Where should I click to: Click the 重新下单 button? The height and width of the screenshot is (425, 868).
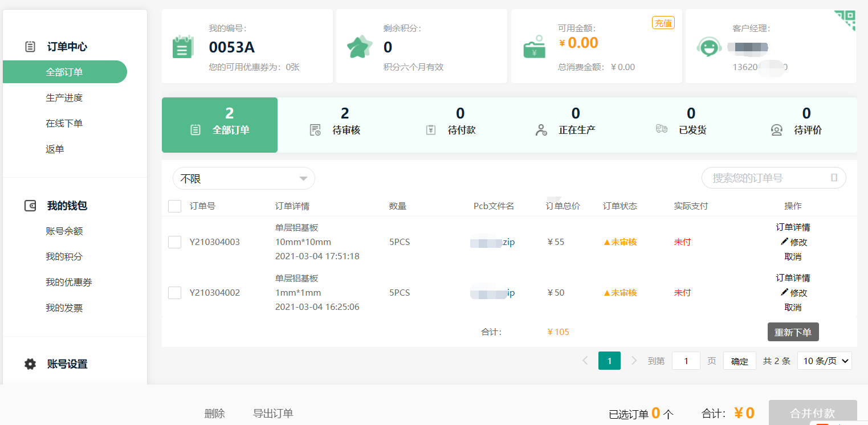(793, 332)
